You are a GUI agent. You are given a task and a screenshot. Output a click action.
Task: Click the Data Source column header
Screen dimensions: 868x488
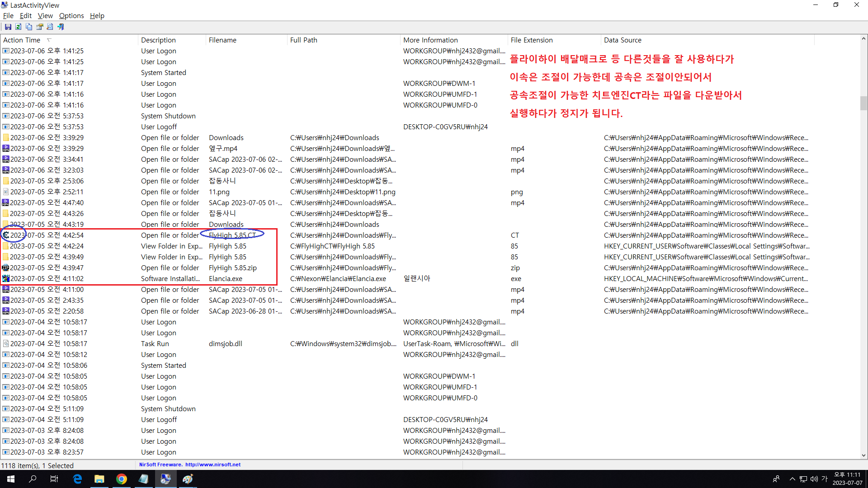[623, 40]
